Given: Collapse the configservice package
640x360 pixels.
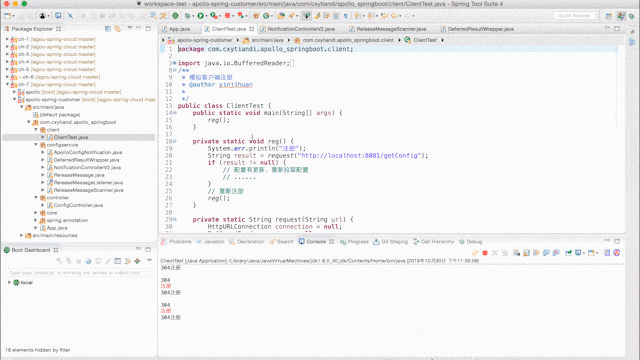Looking at the screenshot, I should pyautogui.click(x=36, y=144).
